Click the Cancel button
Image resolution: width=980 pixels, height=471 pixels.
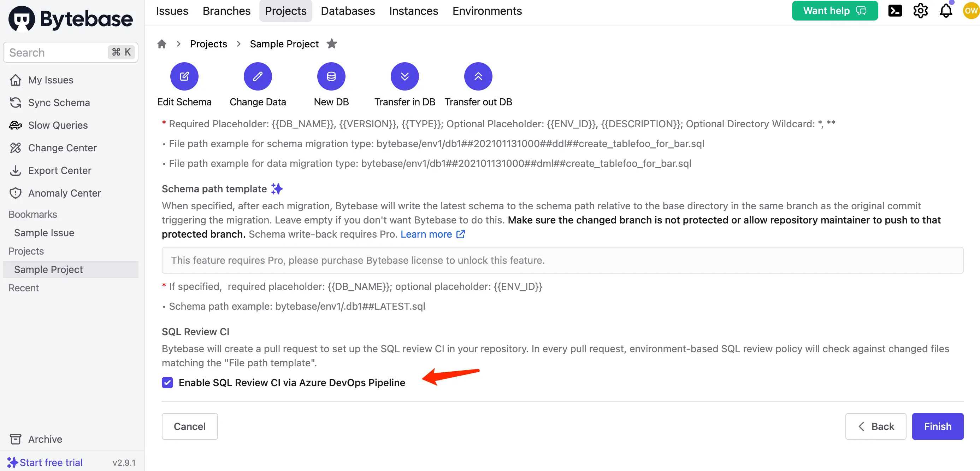189,426
